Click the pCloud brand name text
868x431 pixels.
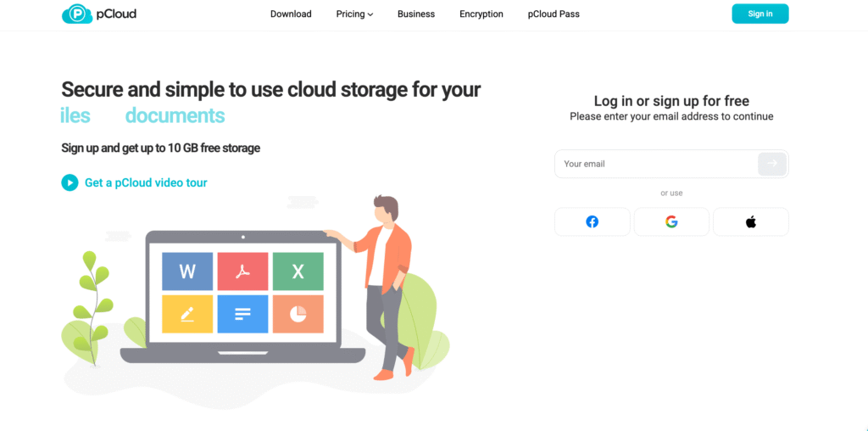coord(117,14)
